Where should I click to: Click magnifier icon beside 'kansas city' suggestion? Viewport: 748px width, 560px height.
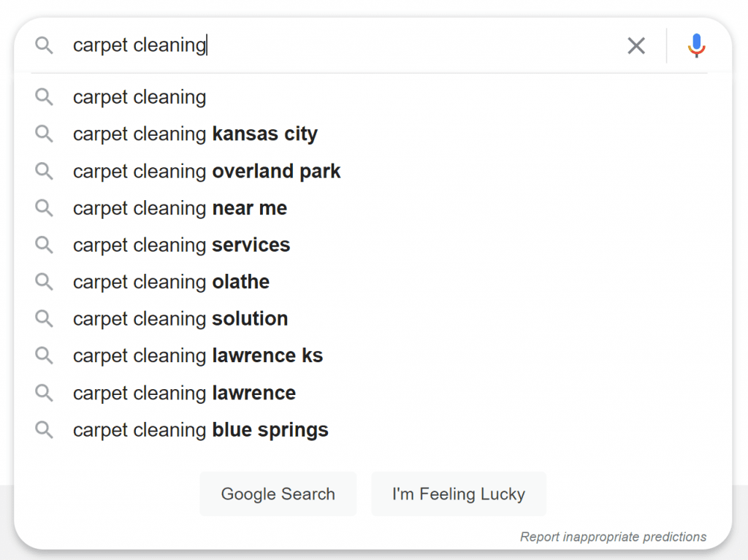click(x=44, y=134)
